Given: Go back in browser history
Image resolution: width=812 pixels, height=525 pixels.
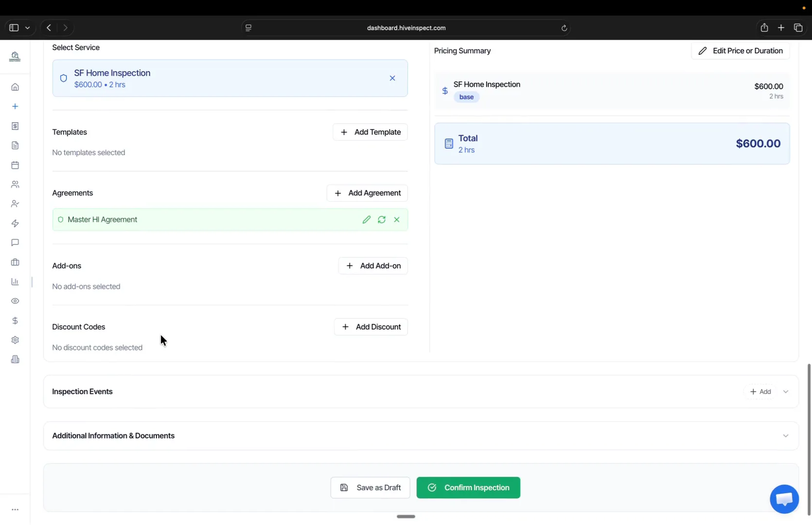Looking at the screenshot, I should (49, 28).
